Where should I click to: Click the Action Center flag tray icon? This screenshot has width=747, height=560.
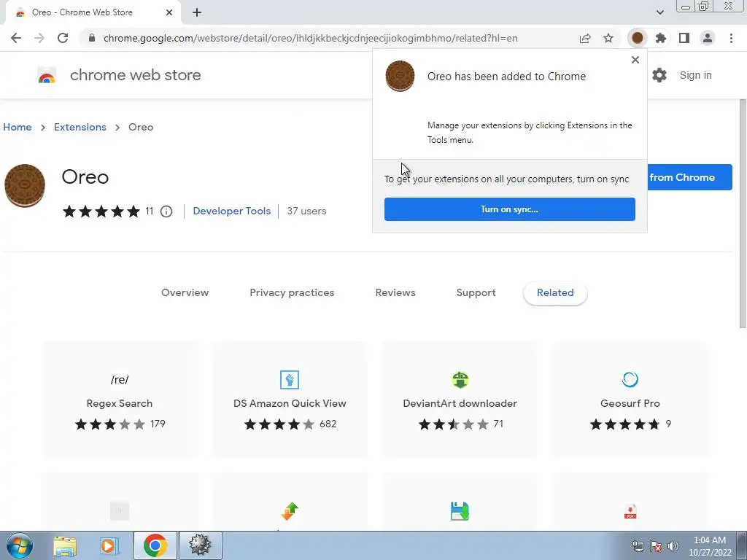coord(656,546)
